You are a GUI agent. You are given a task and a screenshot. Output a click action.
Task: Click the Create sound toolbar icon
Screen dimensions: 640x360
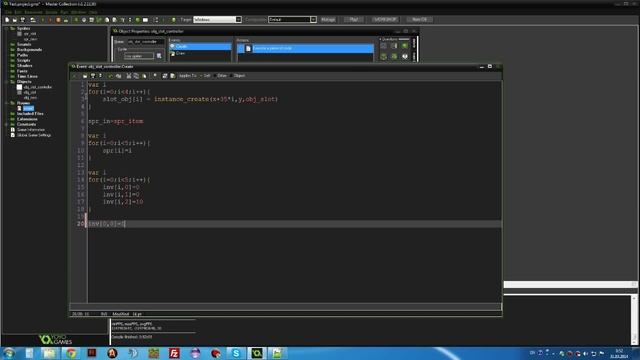point(84,20)
